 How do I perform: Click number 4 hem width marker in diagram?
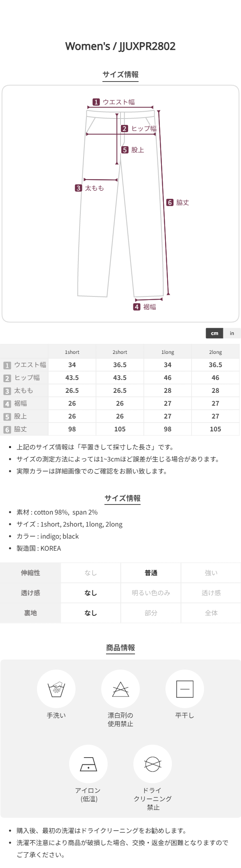[137, 307]
